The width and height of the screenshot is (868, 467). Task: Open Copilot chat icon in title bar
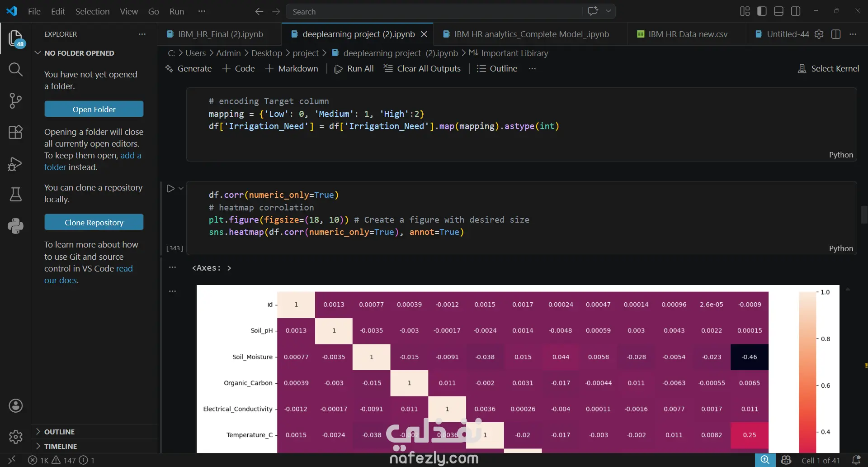(x=593, y=11)
